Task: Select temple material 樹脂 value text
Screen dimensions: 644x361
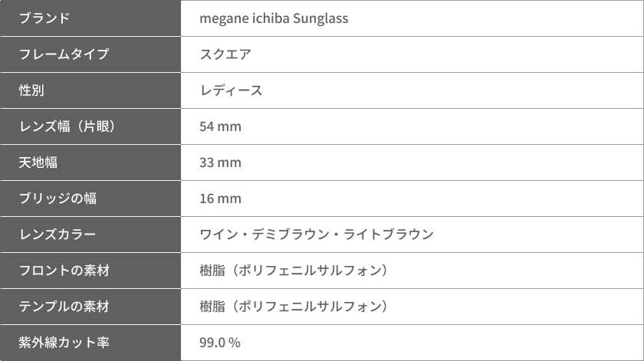Action: (x=294, y=307)
